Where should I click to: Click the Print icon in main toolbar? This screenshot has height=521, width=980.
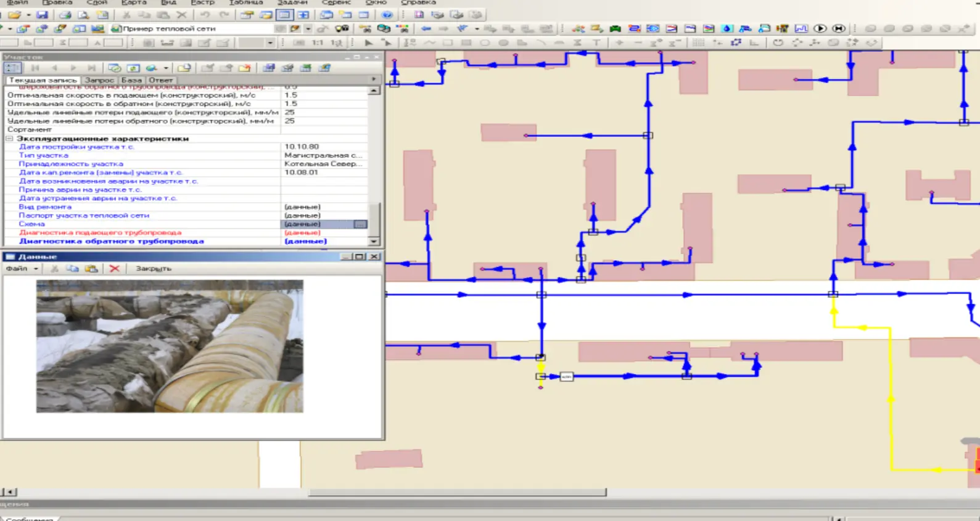(x=65, y=15)
